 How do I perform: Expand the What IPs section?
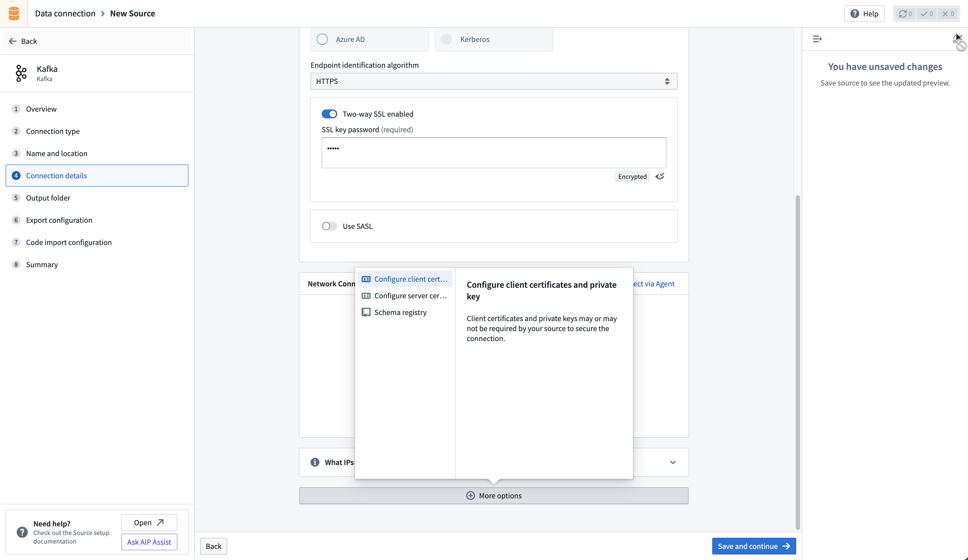coord(672,462)
